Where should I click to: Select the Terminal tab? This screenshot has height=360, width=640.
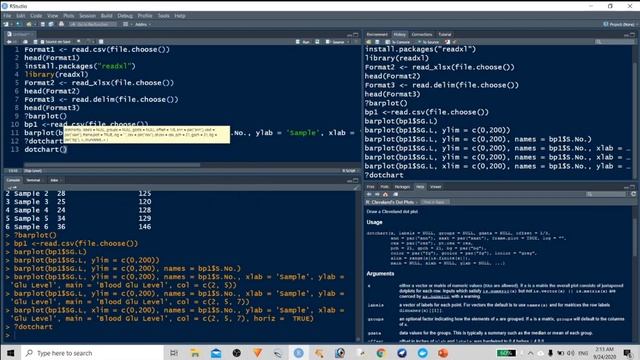click(x=33, y=180)
